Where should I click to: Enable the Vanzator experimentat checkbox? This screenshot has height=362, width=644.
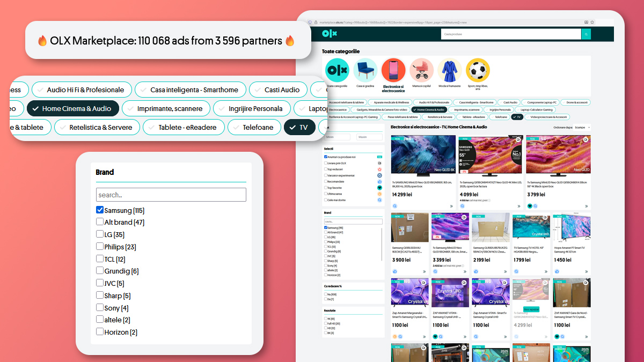pyautogui.click(x=326, y=175)
